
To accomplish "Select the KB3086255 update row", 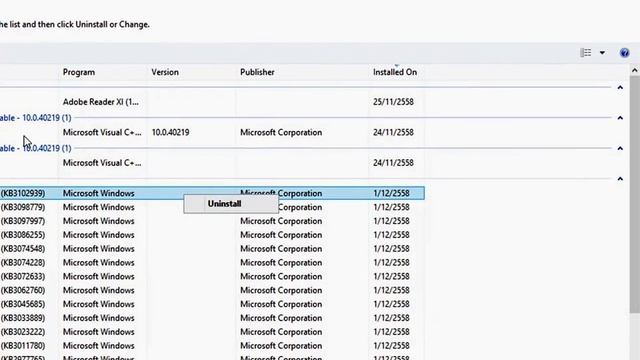I will 212,235.
